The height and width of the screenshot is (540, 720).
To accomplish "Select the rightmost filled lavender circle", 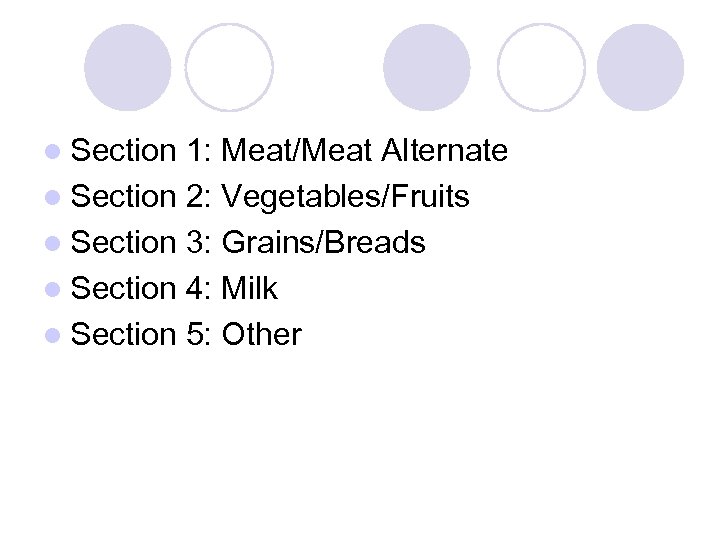I will pyautogui.click(x=640, y=67).
